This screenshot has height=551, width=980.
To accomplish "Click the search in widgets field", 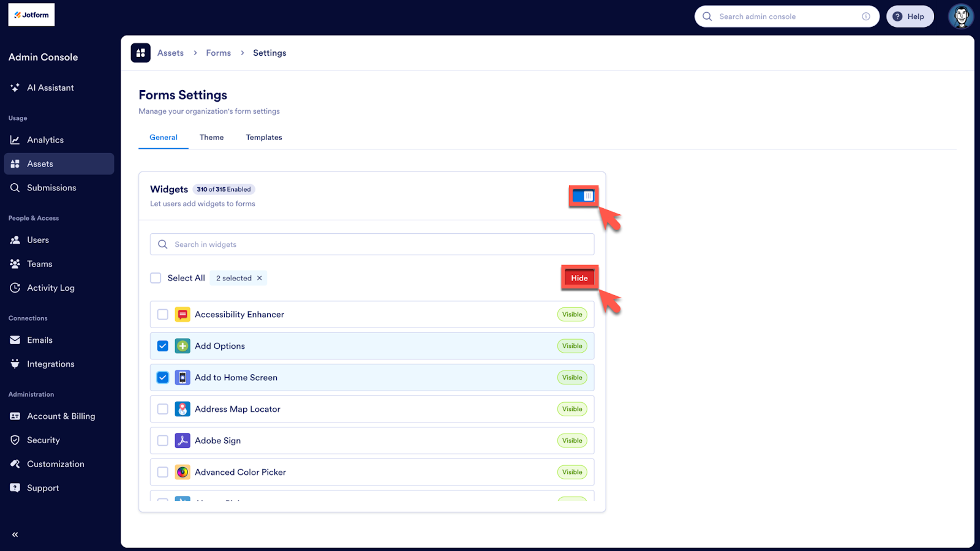I will 372,244.
